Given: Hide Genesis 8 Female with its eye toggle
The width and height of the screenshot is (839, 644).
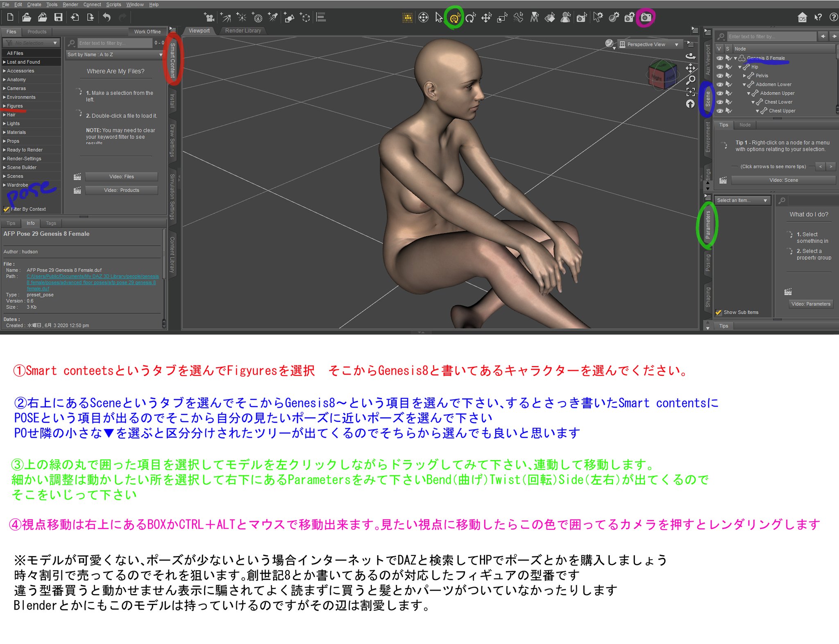Looking at the screenshot, I should (720, 58).
